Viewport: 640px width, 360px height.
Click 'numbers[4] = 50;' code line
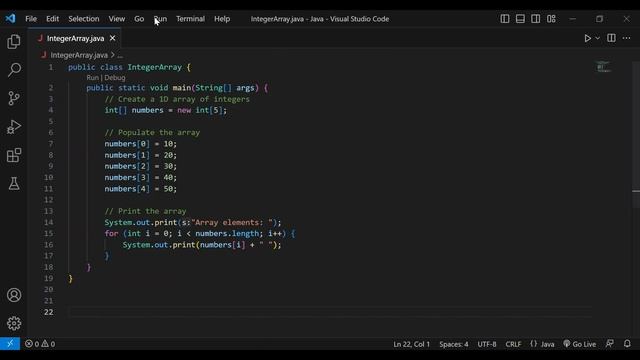[x=140, y=189]
